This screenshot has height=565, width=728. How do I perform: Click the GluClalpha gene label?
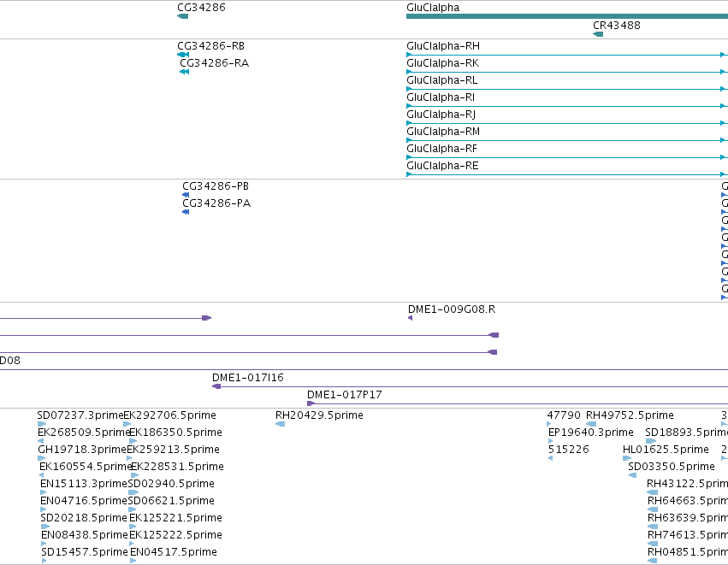433,8
